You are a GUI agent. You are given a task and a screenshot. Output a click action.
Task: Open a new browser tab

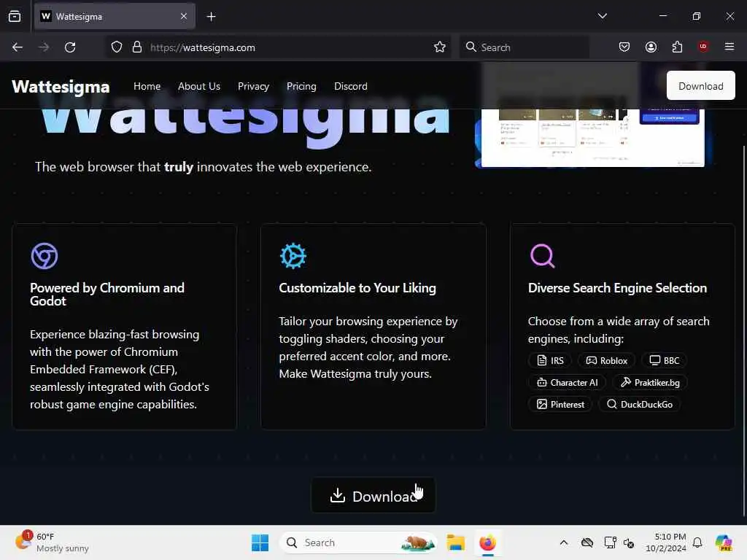[211, 17]
